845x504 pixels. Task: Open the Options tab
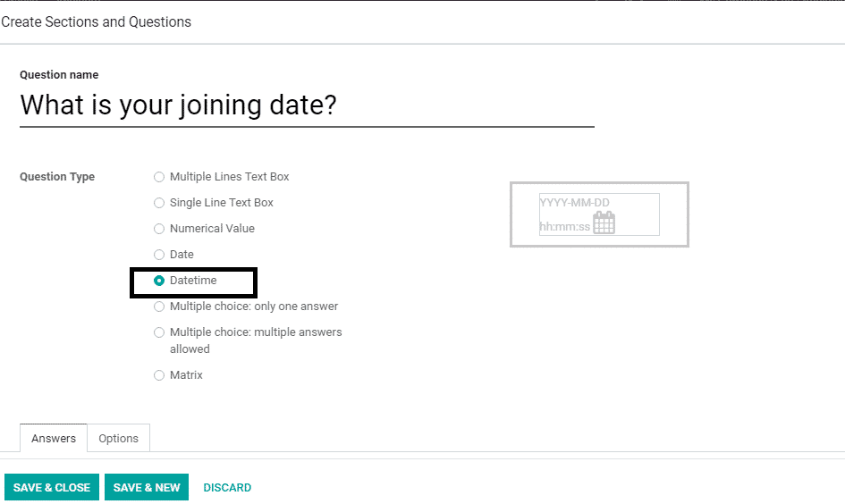pos(118,438)
